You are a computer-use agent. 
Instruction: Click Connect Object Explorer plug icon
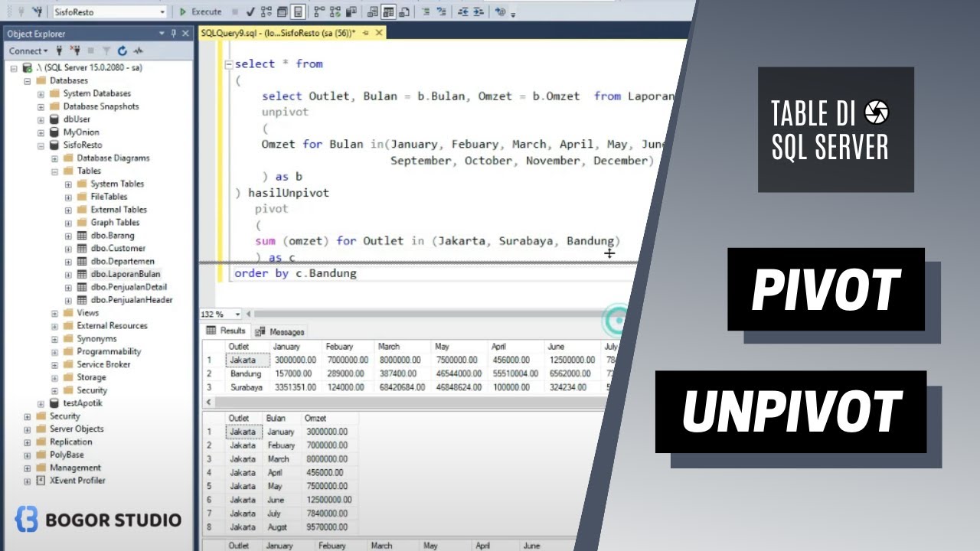coord(60,51)
